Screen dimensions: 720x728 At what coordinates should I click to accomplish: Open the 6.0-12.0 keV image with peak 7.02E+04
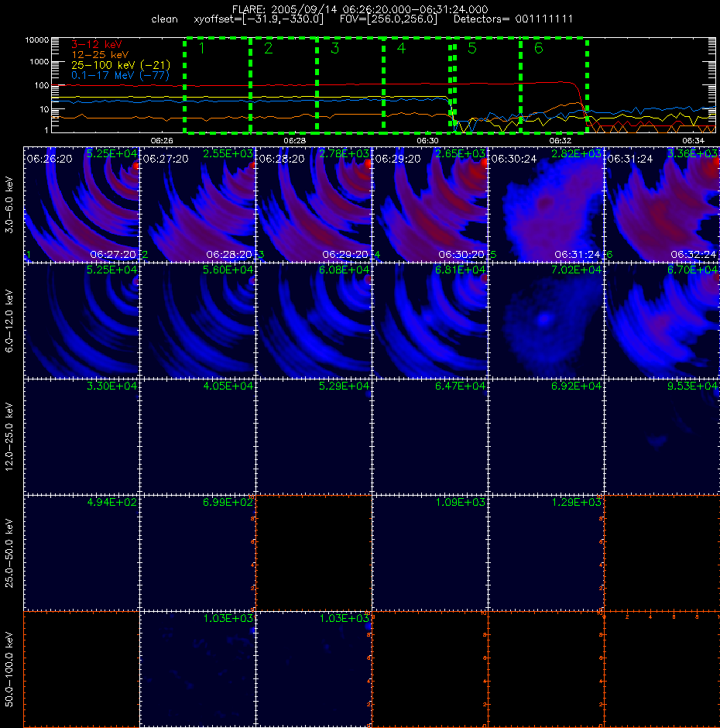pos(546,321)
